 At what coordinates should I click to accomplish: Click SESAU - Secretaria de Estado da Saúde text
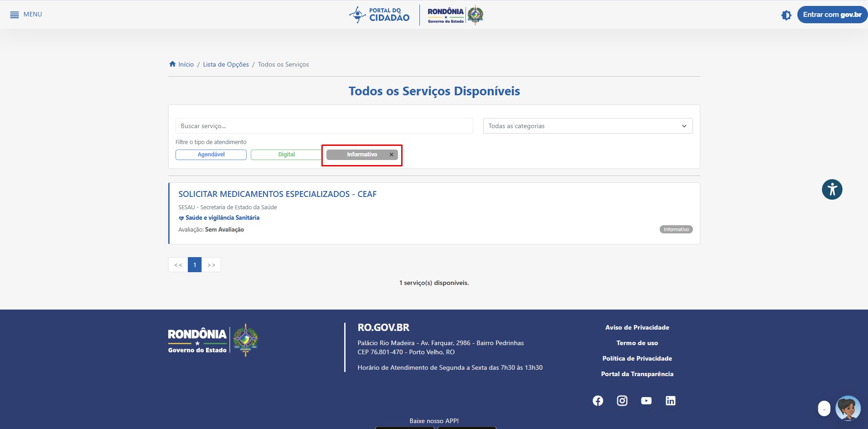pyautogui.click(x=227, y=207)
